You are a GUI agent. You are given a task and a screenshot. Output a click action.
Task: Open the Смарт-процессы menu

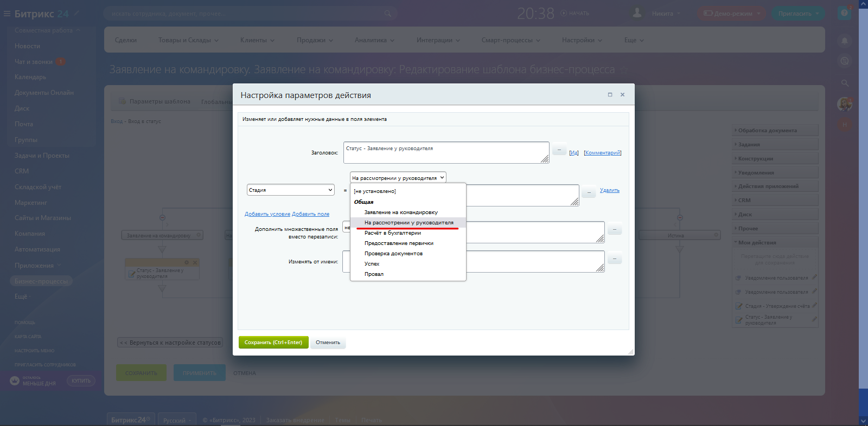tap(510, 40)
